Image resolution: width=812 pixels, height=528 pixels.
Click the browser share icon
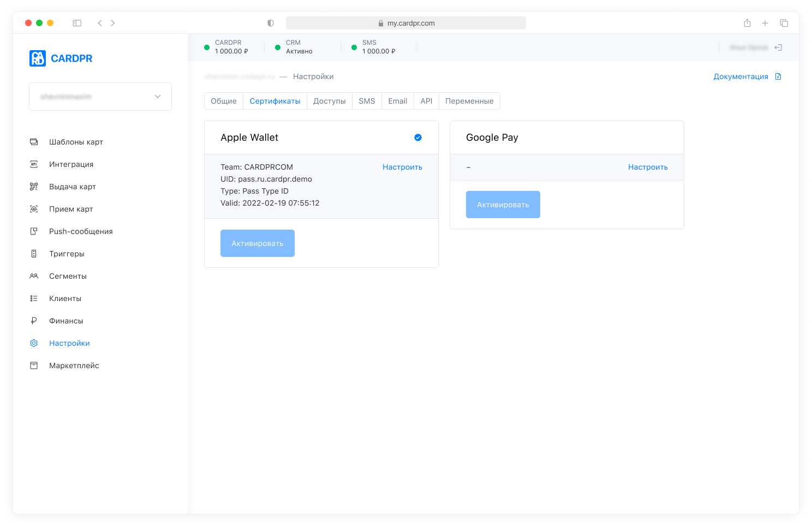[x=747, y=23]
